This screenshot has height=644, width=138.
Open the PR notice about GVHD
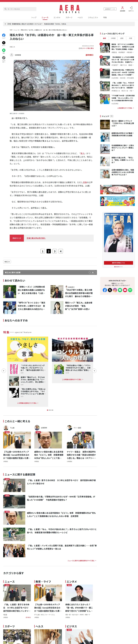[69, 24]
